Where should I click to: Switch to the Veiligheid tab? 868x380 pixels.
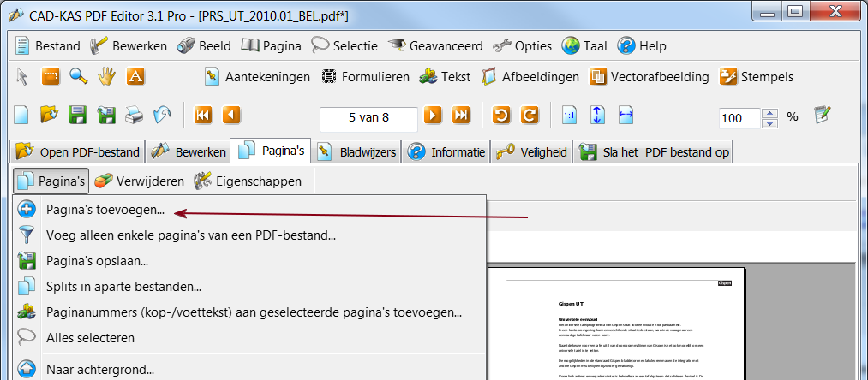coord(531,151)
